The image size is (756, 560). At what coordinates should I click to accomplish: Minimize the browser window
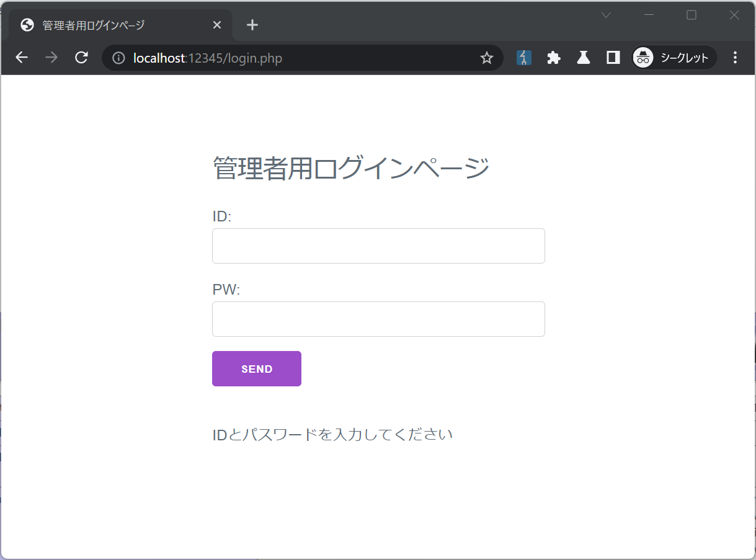(x=649, y=16)
